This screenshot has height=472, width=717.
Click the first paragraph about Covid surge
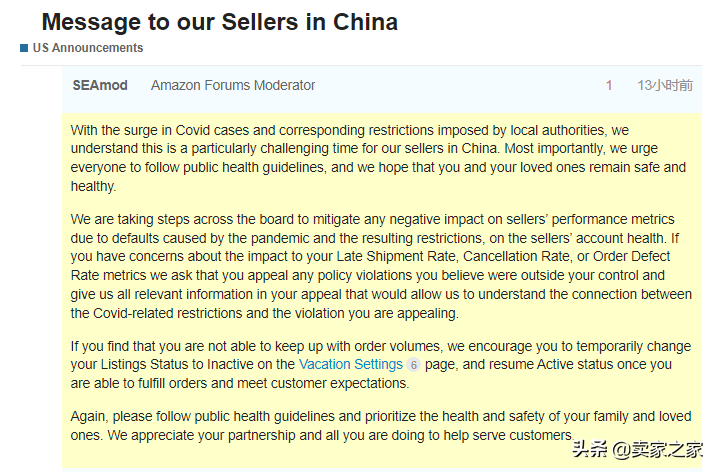pyautogui.click(x=378, y=158)
